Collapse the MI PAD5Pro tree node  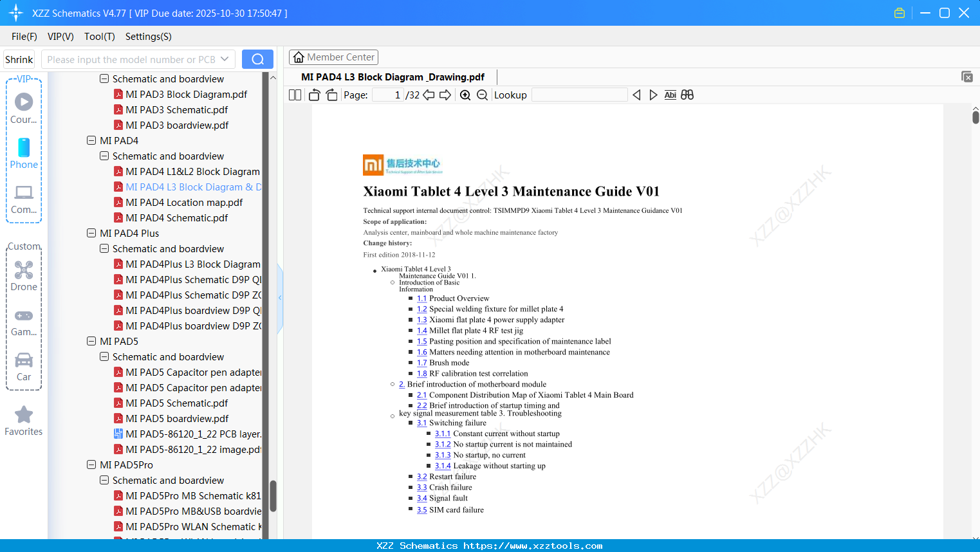[91, 465]
